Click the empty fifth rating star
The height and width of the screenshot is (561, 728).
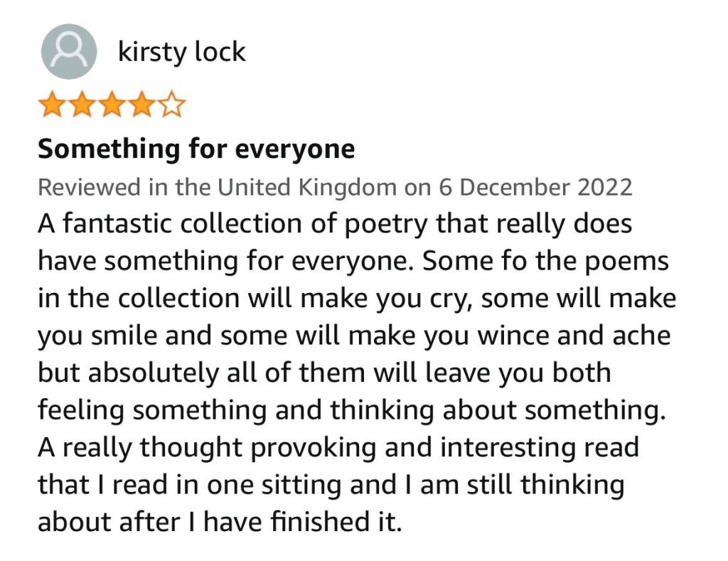point(171,106)
